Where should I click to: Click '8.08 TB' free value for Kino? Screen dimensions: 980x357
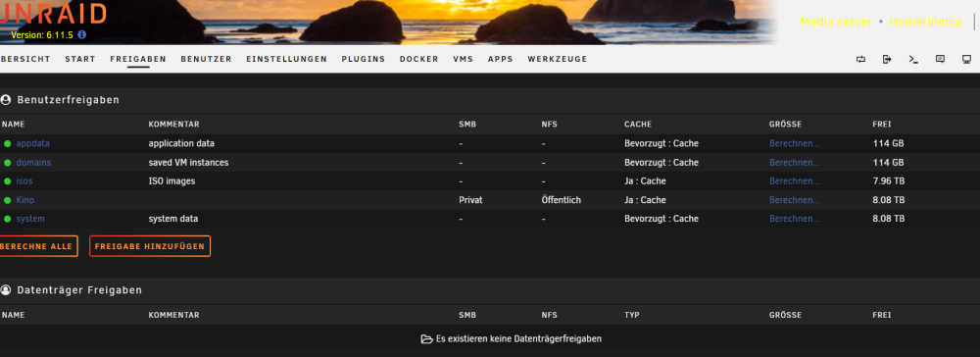pyautogui.click(x=889, y=200)
